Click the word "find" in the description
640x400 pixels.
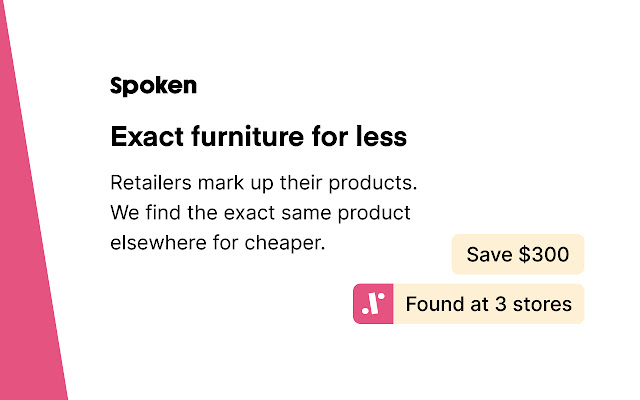tap(164, 213)
